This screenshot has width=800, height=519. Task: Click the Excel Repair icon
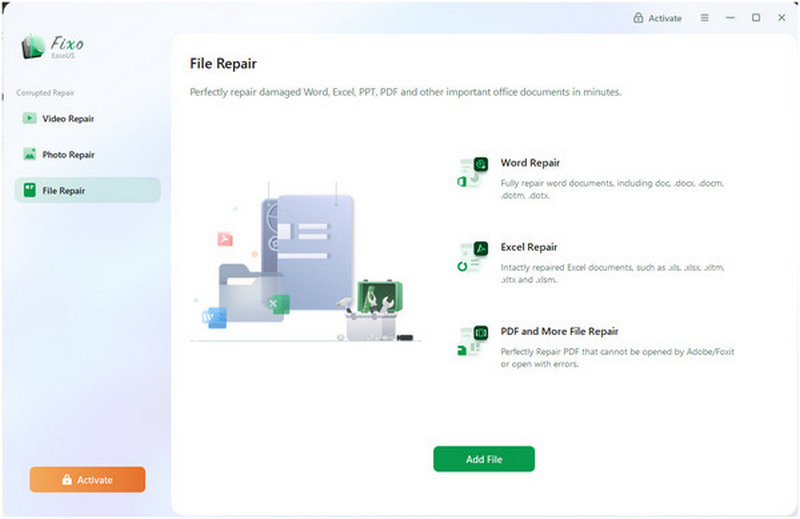(472, 257)
